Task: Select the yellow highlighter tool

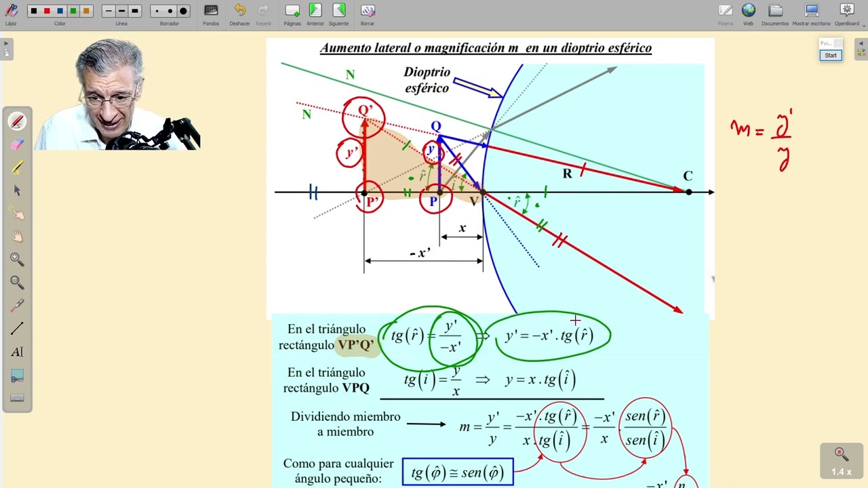Action: 17,167
